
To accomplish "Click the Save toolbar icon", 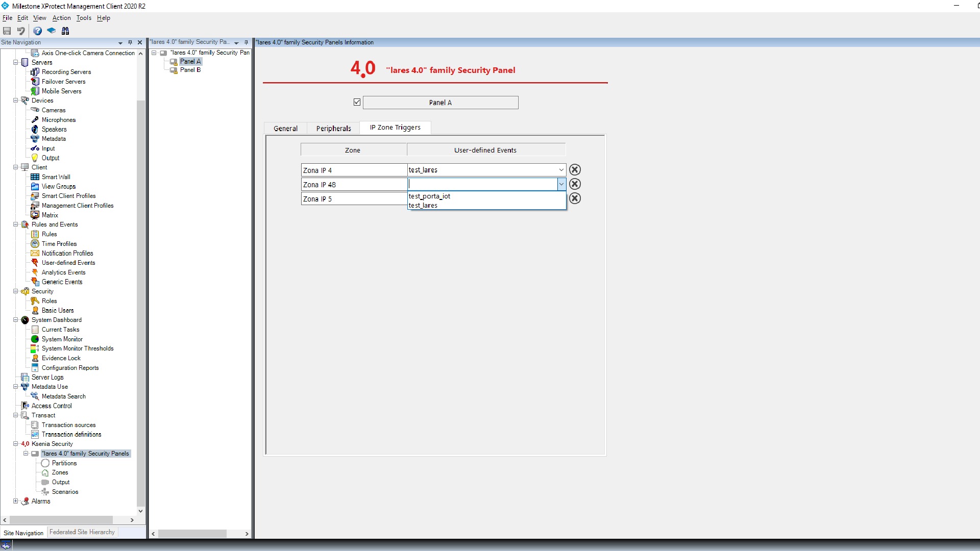I will [x=7, y=31].
